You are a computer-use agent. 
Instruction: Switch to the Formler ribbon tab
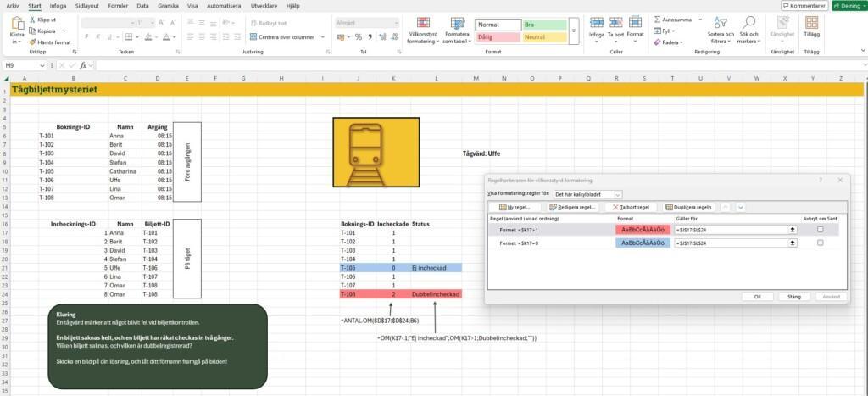coord(119,6)
